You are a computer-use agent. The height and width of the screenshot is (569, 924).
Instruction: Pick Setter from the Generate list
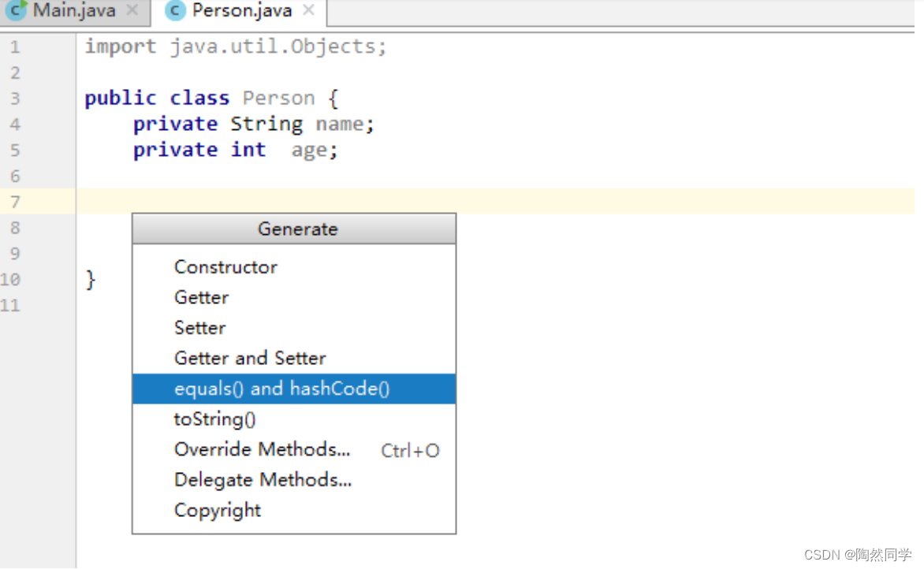coord(200,328)
